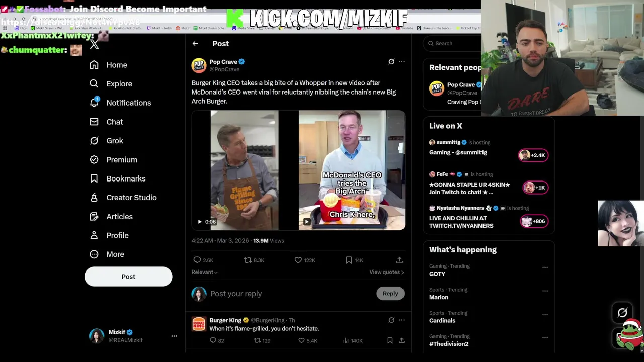The width and height of the screenshot is (644, 362).
Task: Join Nyatasha Nyanners live +806 badge
Action: point(534,221)
